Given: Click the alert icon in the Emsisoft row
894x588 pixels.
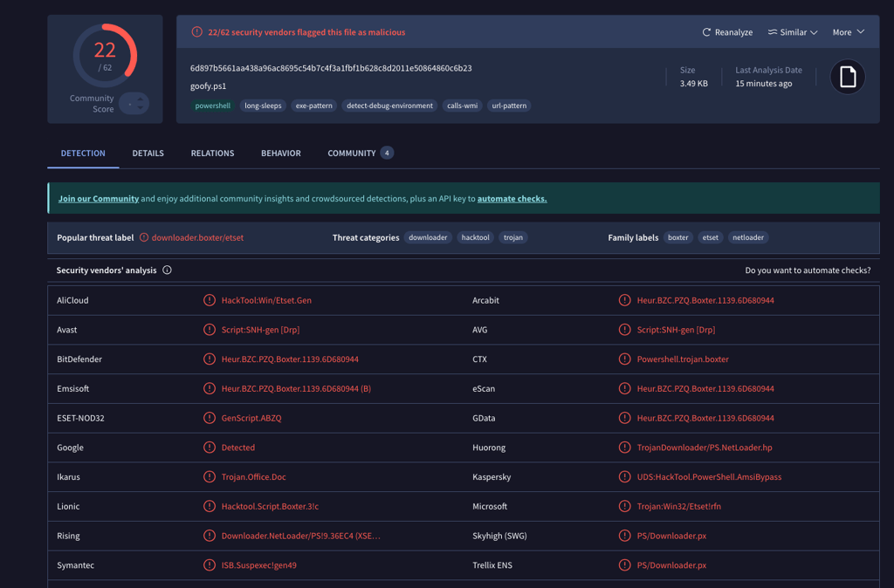Looking at the screenshot, I should (210, 388).
